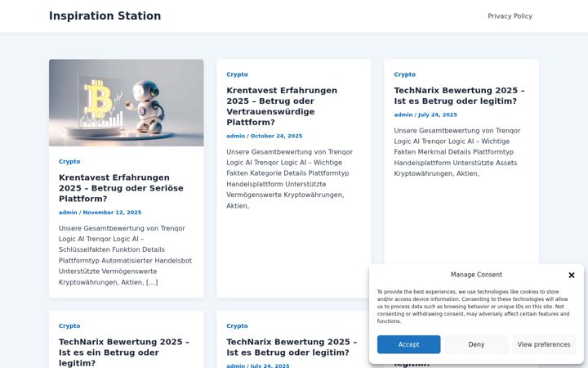Accept cookies in consent dialog
This screenshot has height=368, width=588.
409,344
